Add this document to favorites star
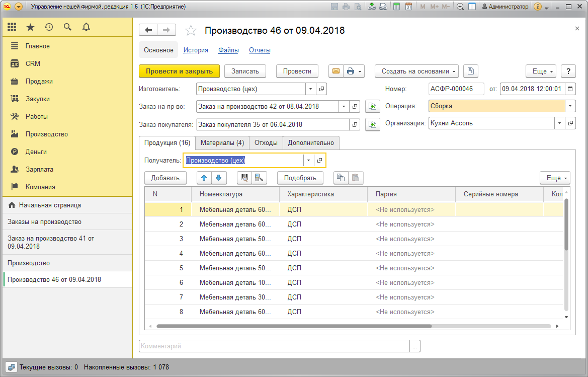The height and width of the screenshot is (377, 588). click(x=191, y=30)
